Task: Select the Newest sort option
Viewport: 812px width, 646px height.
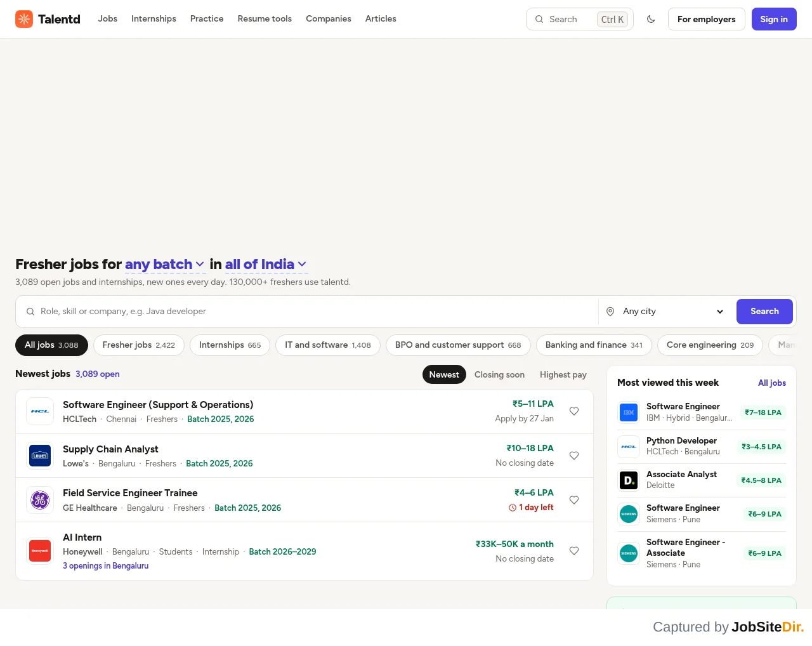Action: (x=444, y=374)
